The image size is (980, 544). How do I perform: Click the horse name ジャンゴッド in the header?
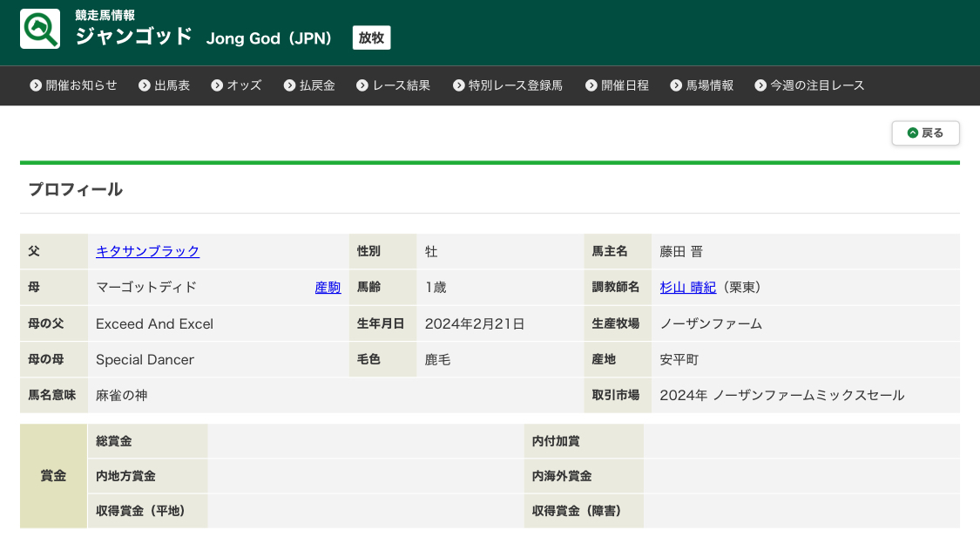point(133,37)
